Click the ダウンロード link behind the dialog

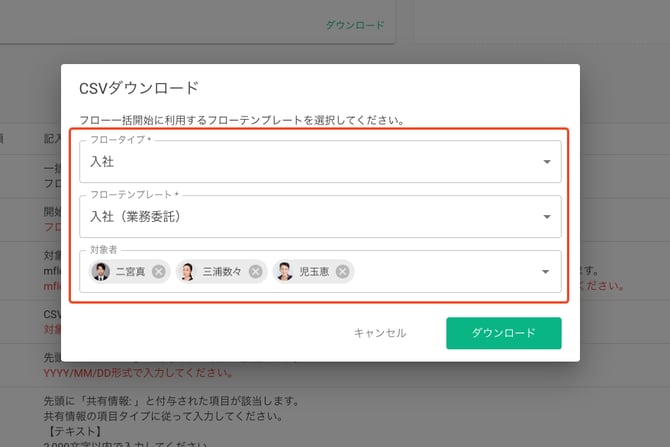(x=354, y=25)
